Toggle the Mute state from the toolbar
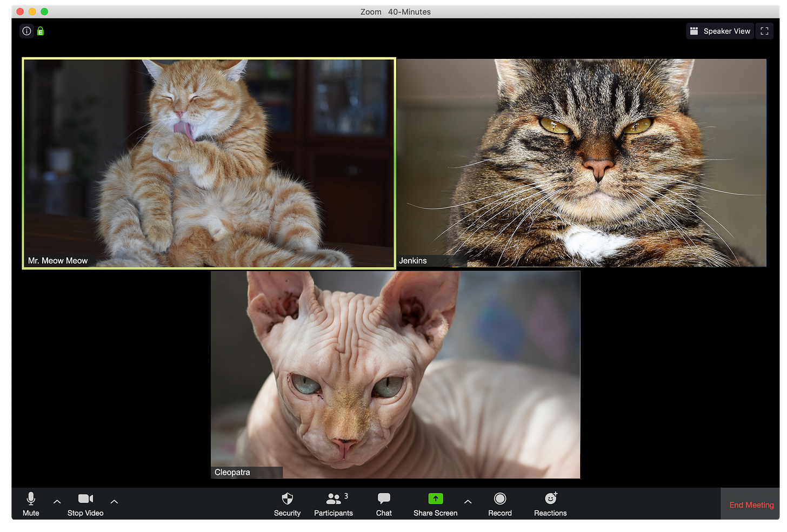 click(x=30, y=504)
